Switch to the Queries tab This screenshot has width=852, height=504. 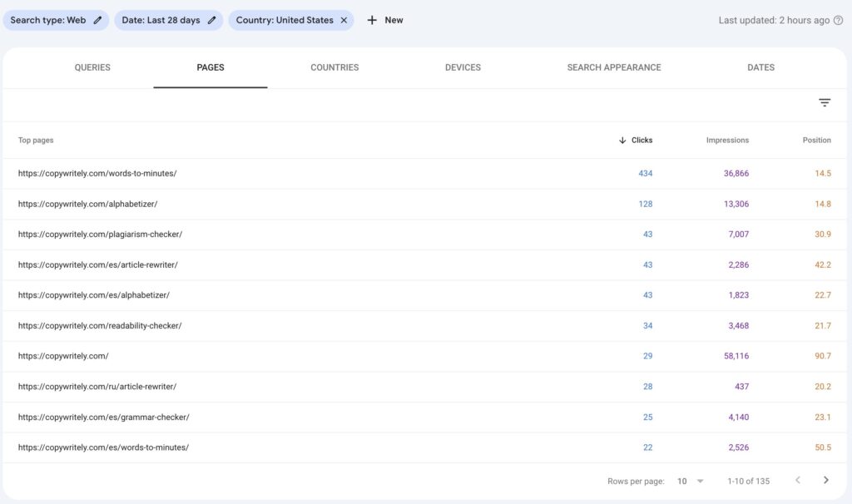point(92,67)
